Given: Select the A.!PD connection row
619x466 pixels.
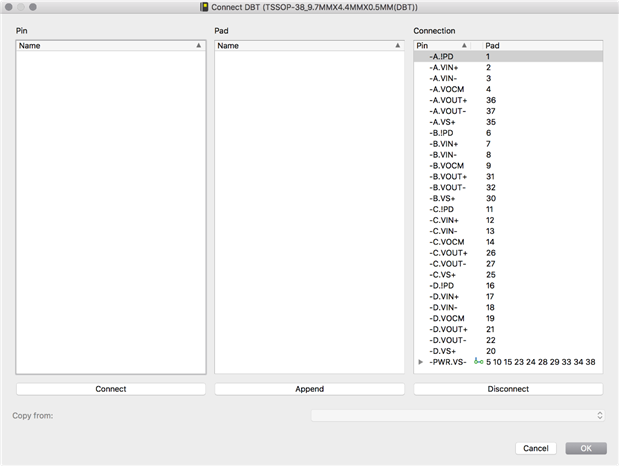Looking at the screenshot, I should point(508,56).
